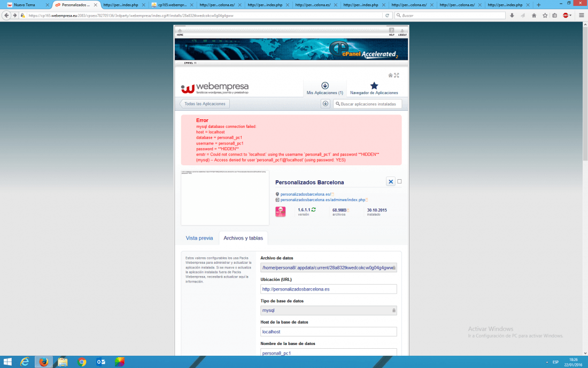
Task: Click the download arrow button beside search box
Action: click(x=326, y=104)
